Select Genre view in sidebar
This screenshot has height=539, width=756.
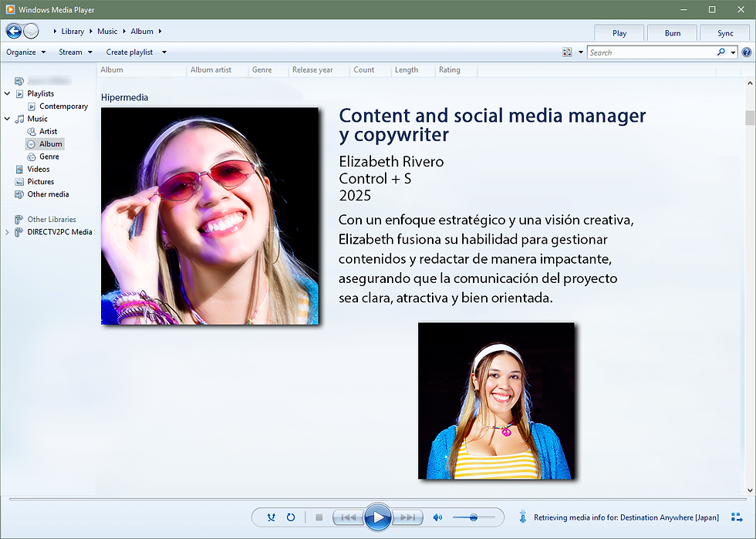tap(49, 157)
